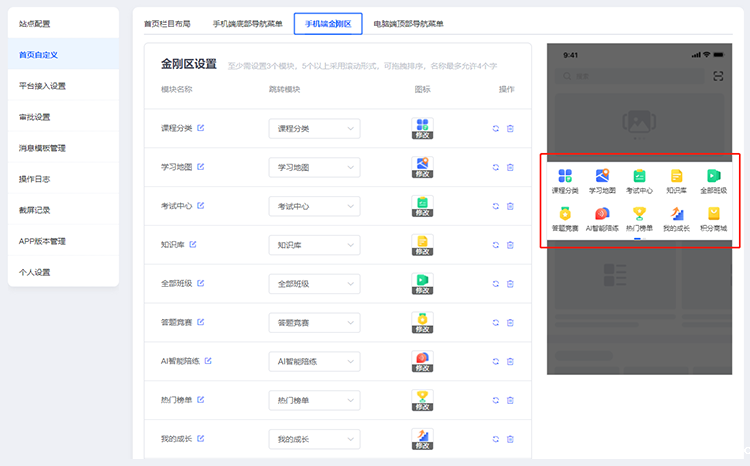750x466 pixels.
Task: Switch to the 首页栏目布局 tab
Action: click(166, 23)
